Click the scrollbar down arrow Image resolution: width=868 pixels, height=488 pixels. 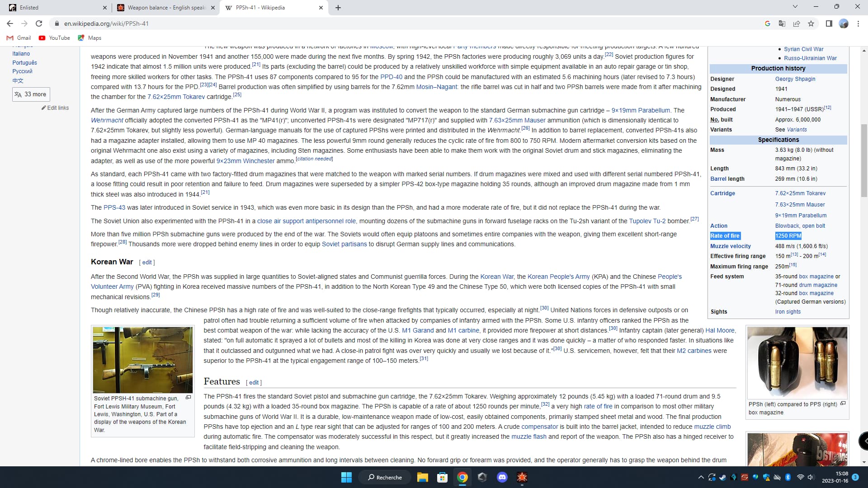pyautogui.click(x=864, y=462)
